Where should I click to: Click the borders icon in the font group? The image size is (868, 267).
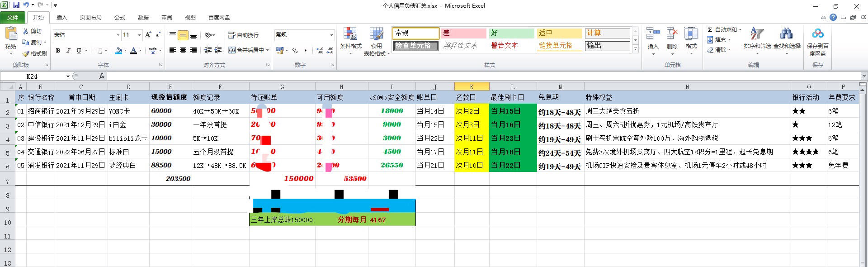point(99,51)
